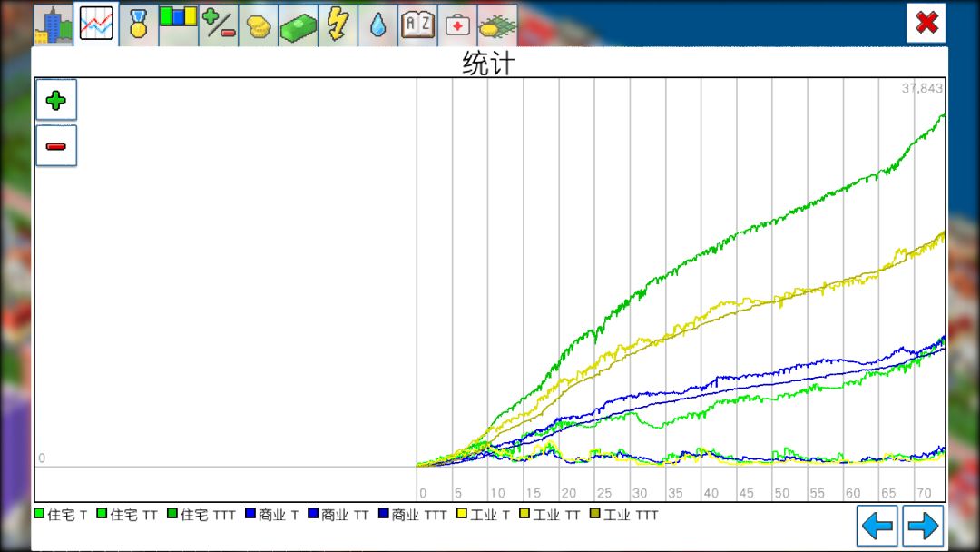Open the city buildings overview tab
980x552 pixels.
[54, 25]
